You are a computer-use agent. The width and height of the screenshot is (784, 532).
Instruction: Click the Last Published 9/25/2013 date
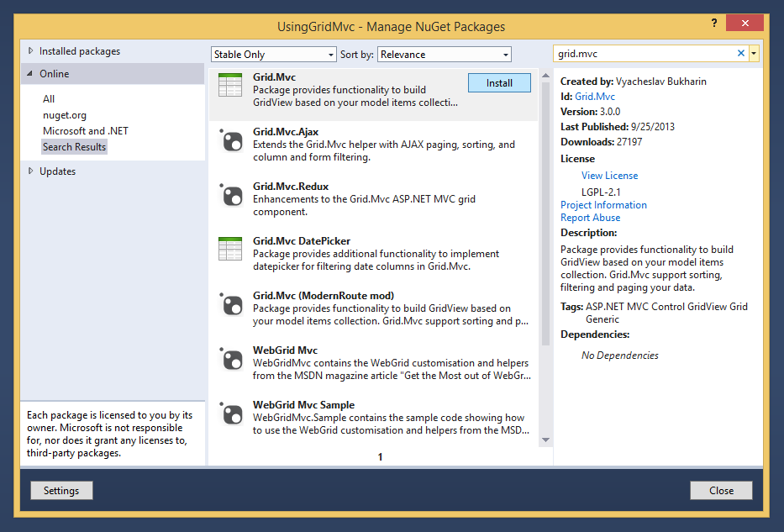pyautogui.click(x=653, y=127)
